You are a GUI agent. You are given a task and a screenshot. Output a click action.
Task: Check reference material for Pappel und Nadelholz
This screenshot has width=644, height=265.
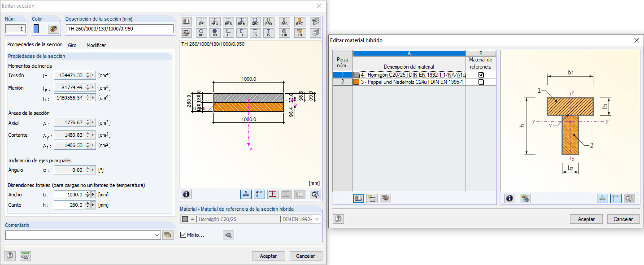pos(481,82)
